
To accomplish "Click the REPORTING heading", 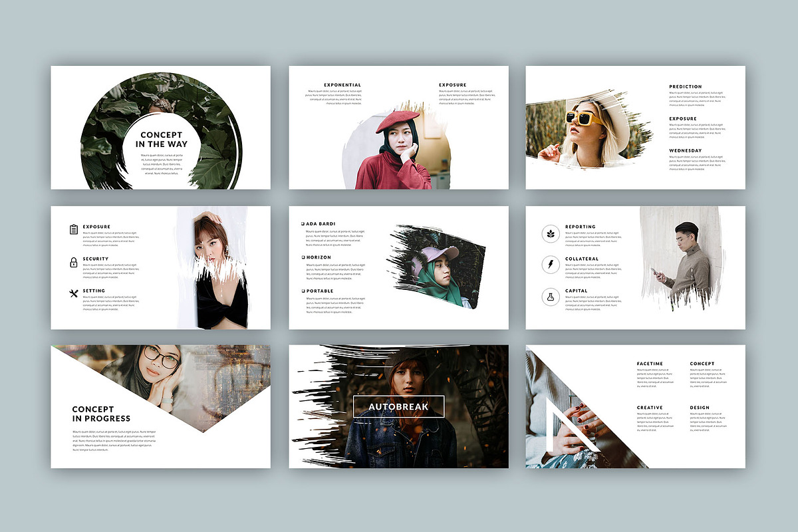I will (x=581, y=227).
